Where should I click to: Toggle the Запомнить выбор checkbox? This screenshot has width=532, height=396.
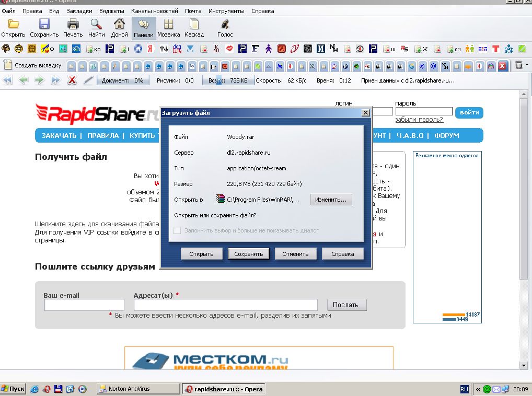tap(177, 230)
